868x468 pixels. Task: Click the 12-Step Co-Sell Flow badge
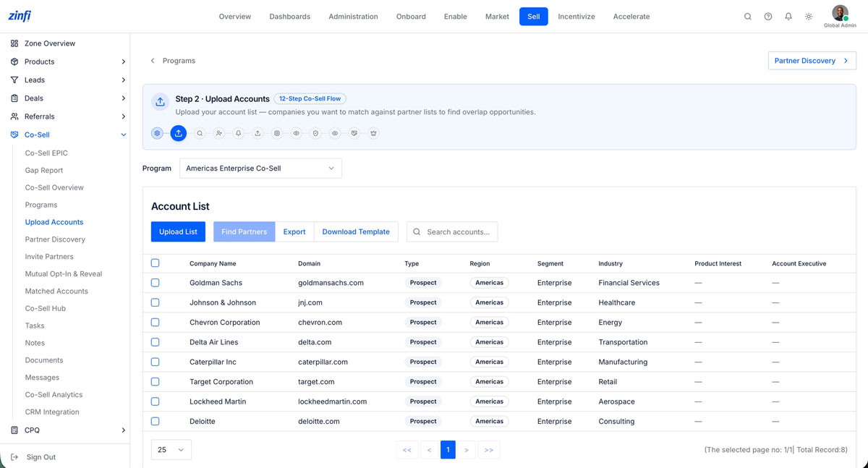[310, 98]
